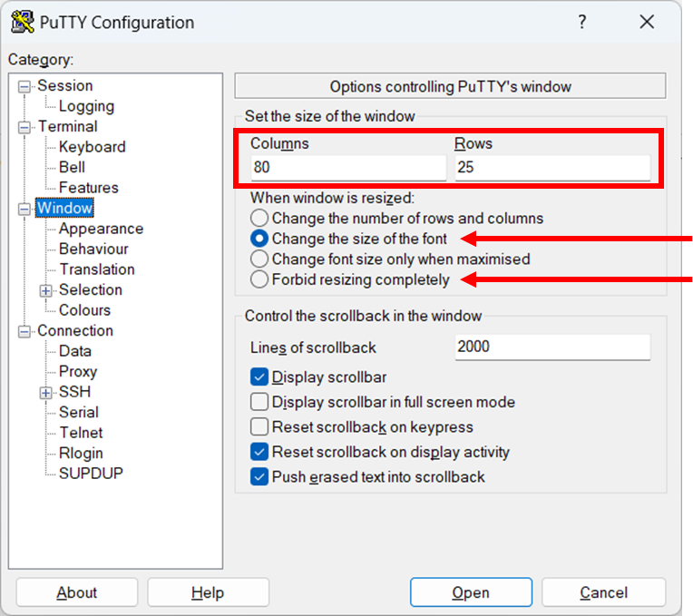Image resolution: width=693 pixels, height=616 pixels.
Task: Select 'Forbid resizing completely' radio option
Action: (x=260, y=279)
